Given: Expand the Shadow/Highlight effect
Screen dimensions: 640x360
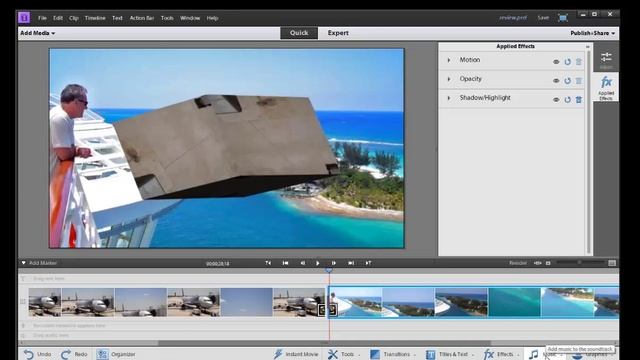Looking at the screenshot, I should [x=449, y=98].
